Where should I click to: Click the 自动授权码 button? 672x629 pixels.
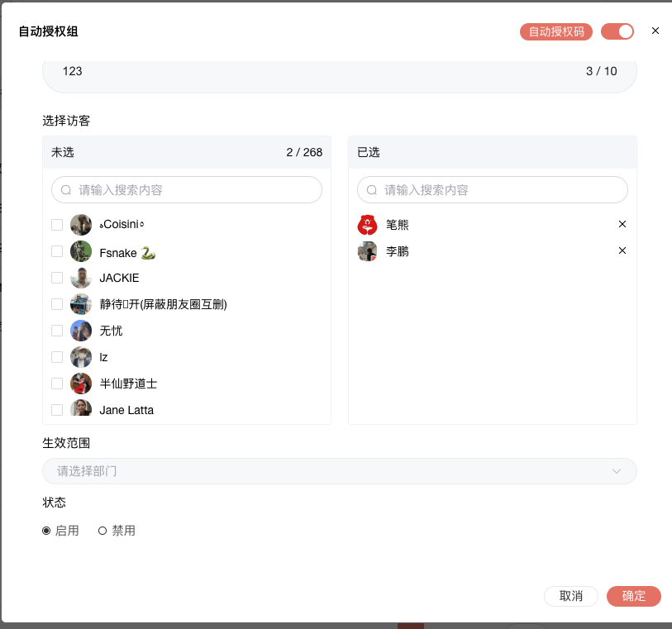click(x=555, y=31)
